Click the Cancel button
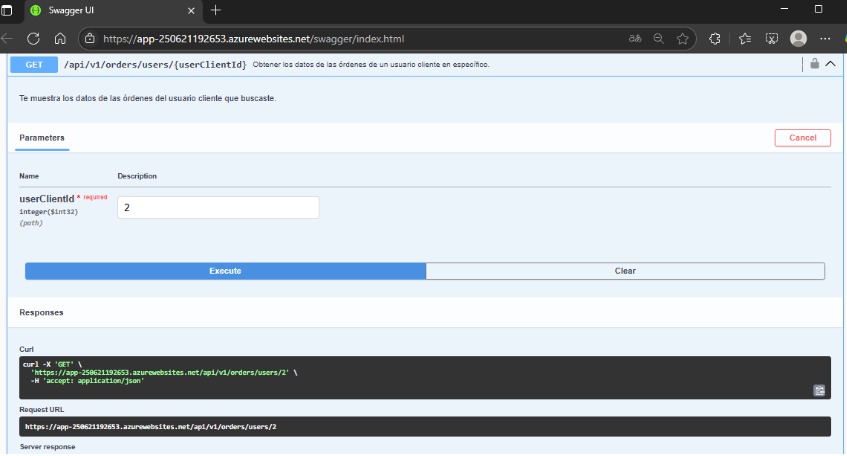This screenshot has width=847, height=456. (803, 138)
